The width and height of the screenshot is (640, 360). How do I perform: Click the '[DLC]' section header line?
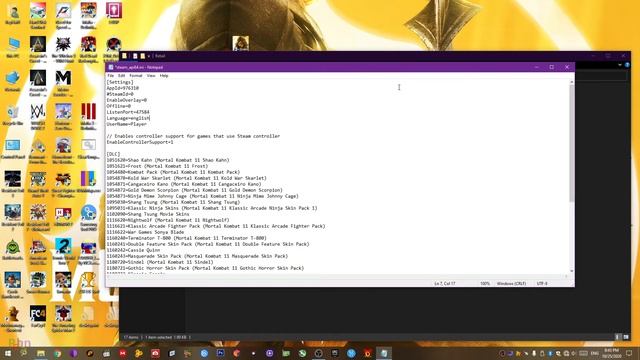tap(113, 154)
